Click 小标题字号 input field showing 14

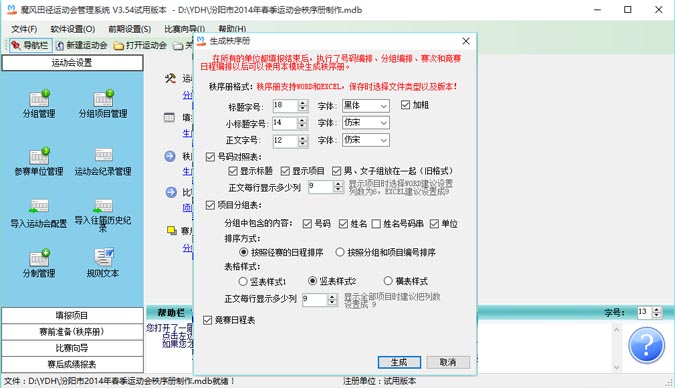coord(285,123)
